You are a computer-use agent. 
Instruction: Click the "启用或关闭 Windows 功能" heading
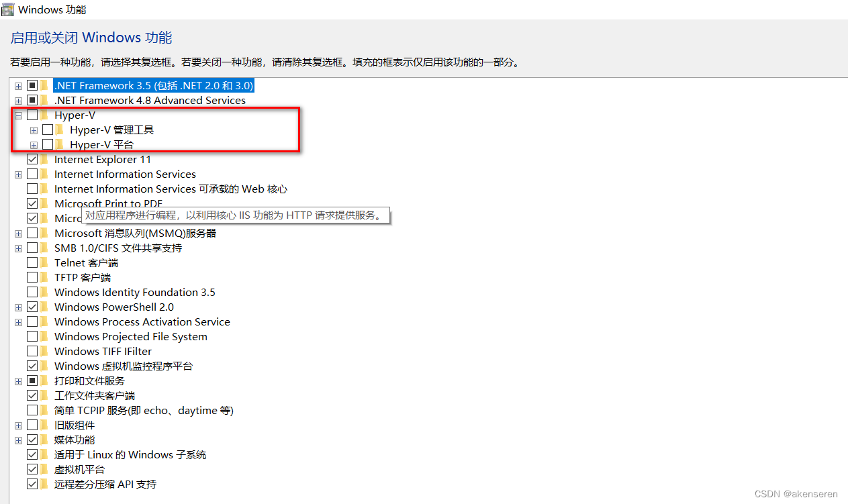coord(91,38)
